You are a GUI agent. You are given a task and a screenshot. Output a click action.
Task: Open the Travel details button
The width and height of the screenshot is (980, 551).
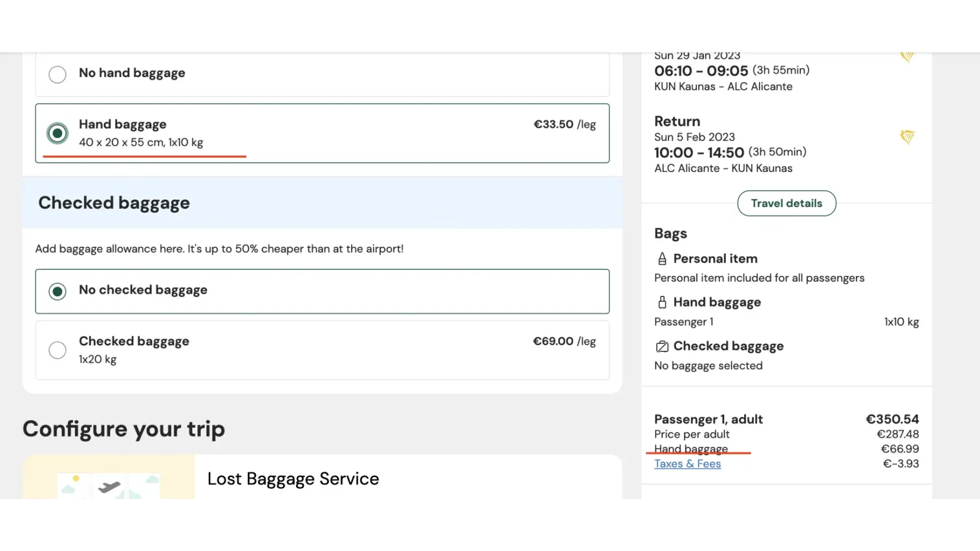pos(786,203)
